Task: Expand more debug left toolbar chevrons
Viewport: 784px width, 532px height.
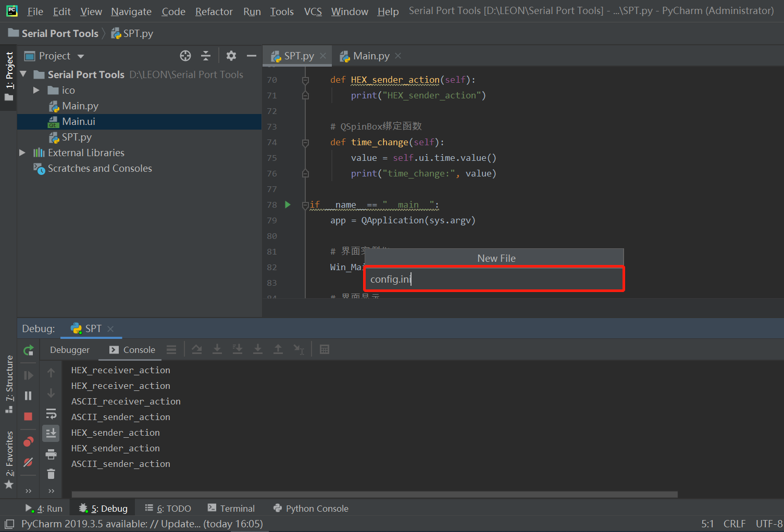Action: click(x=29, y=491)
